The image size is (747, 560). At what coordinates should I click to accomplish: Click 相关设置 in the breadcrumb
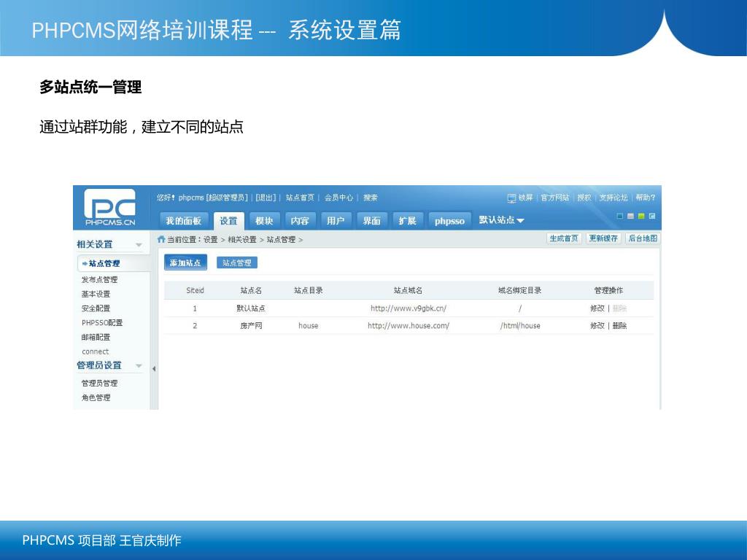pos(242,239)
